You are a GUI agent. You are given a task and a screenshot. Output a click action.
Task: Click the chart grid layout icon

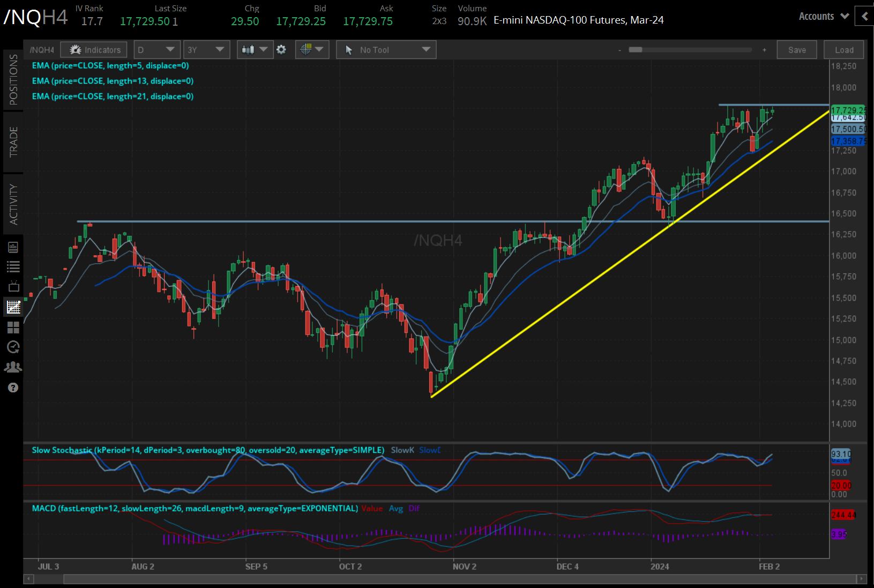click(13, 328)
